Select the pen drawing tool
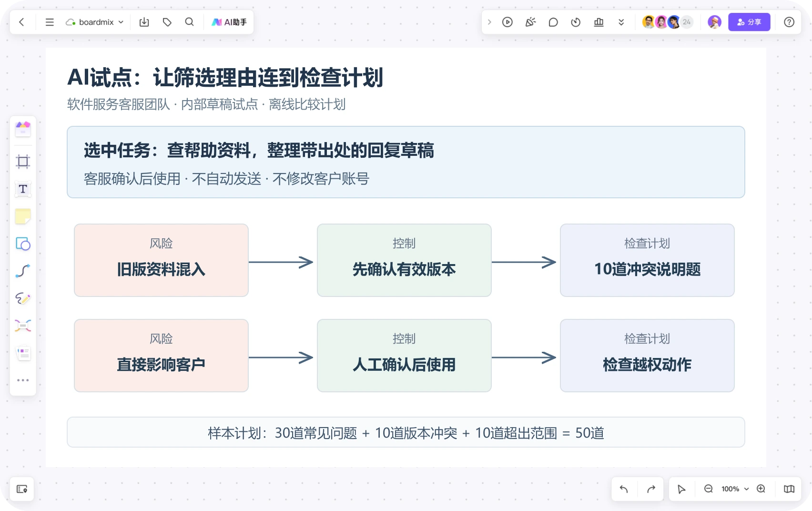 (23, 298)
